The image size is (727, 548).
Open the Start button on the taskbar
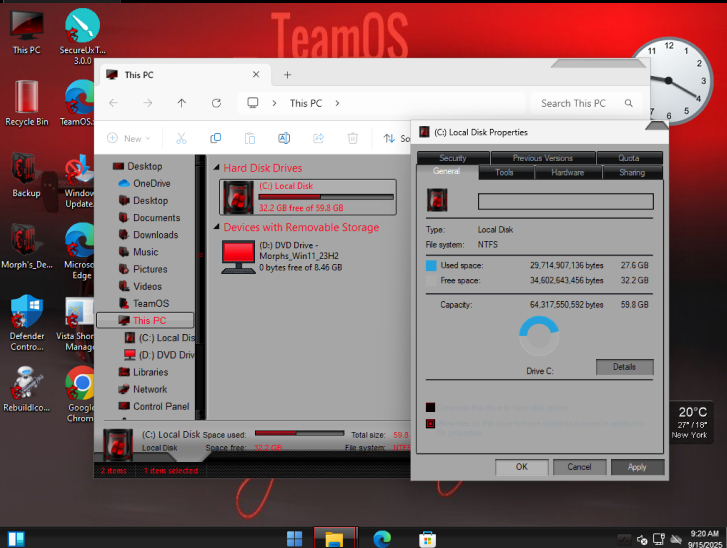pos(294,539)
